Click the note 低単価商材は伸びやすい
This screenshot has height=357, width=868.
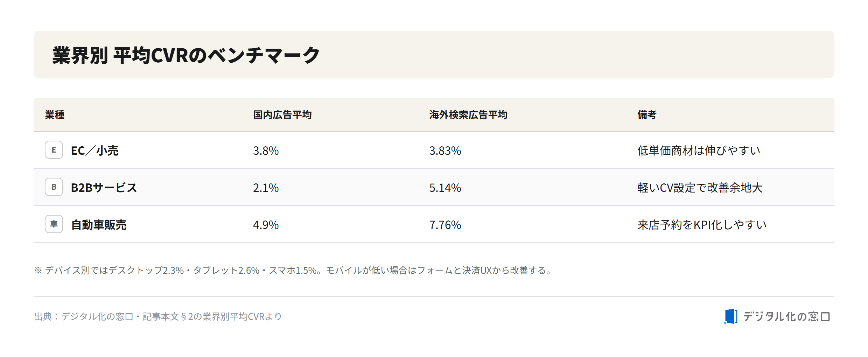click(699, 150)
